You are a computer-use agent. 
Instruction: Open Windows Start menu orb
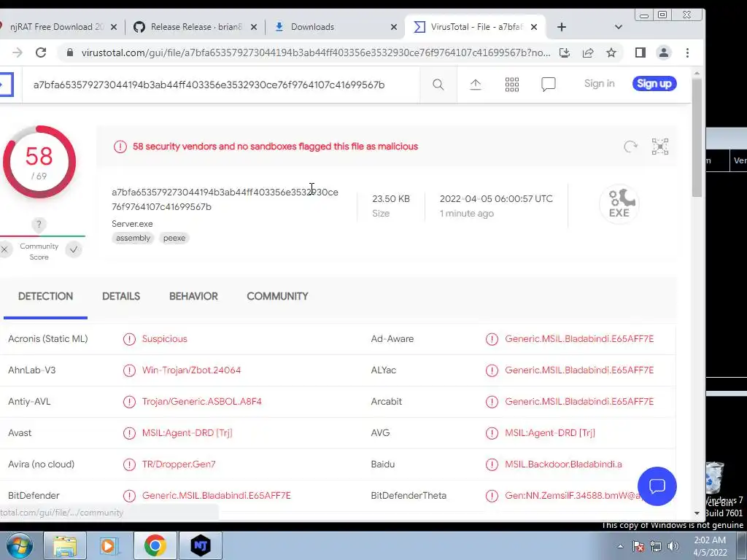tap(19, 545)
